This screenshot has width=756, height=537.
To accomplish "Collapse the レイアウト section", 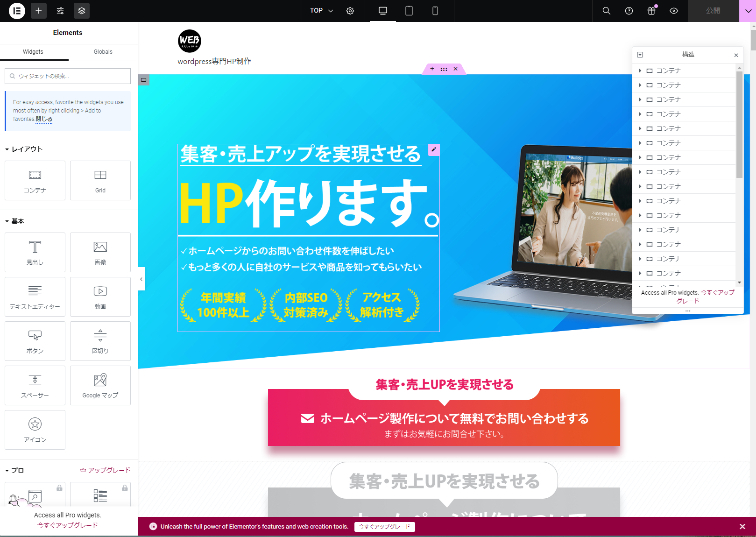I will [x=24, y=149].
